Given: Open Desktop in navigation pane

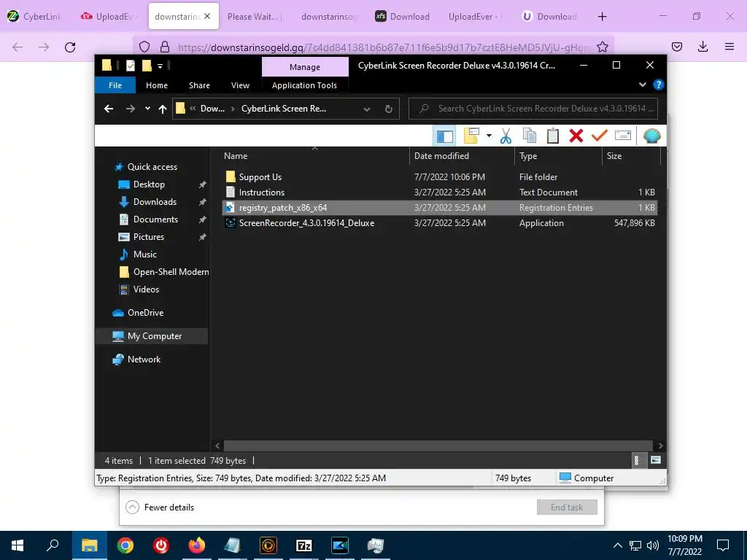Looking at the screenshot, I should click(149, 184).
